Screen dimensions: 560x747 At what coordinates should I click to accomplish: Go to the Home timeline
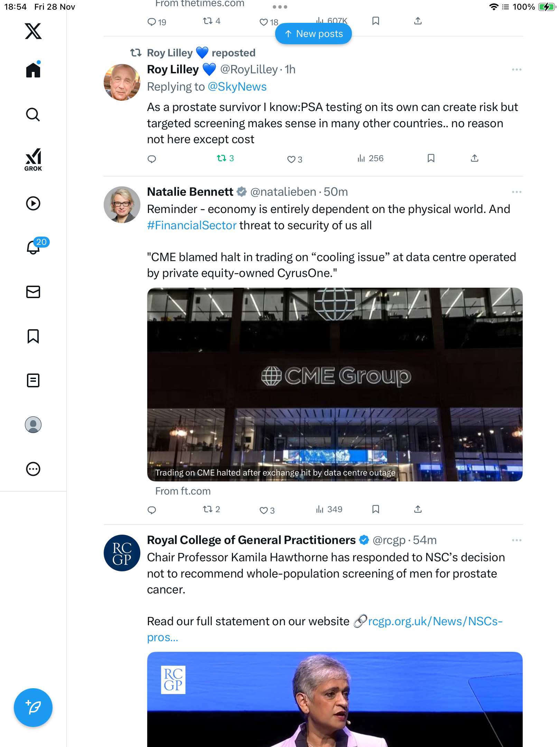[33, 70]
